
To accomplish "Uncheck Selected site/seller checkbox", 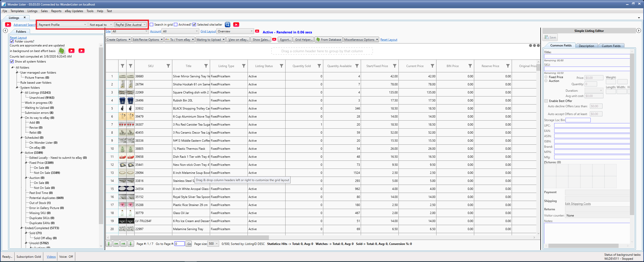I will (194, 25).
